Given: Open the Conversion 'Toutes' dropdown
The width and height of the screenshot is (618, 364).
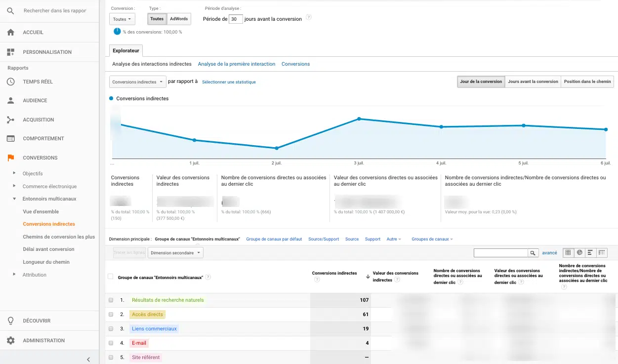Looking at the screenshot, I should [122, 19].
